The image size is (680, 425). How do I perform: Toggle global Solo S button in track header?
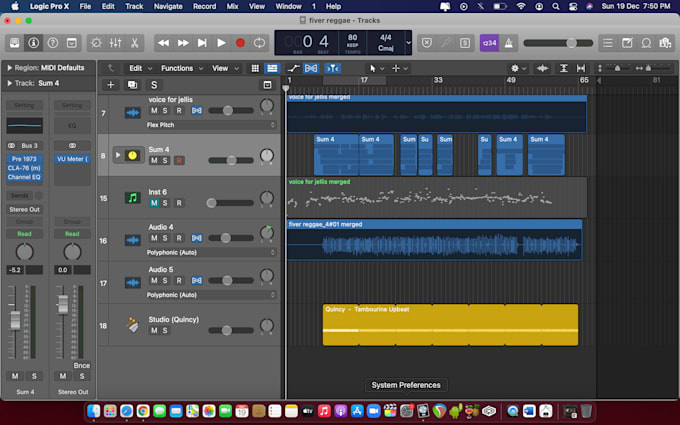(x=154, y=85)
